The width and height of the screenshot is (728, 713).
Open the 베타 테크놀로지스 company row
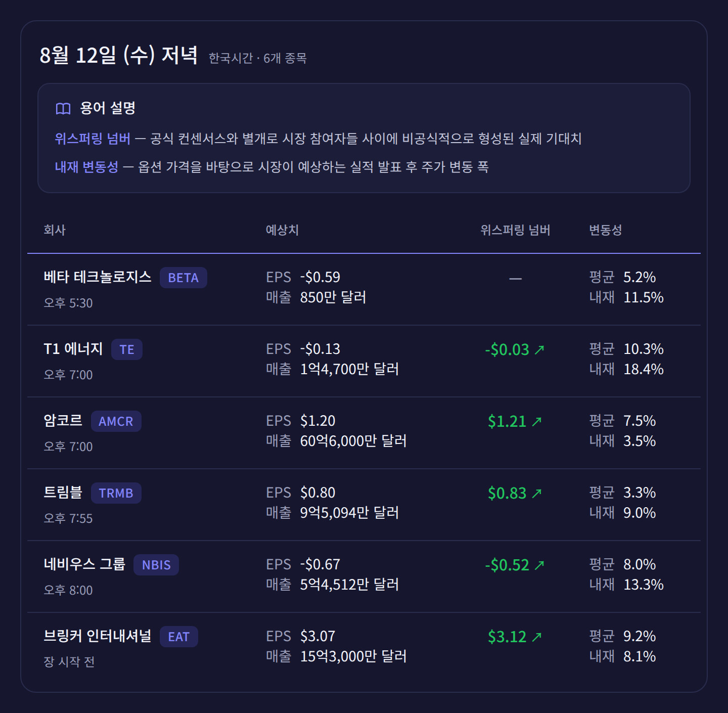(x=364, y=289)
